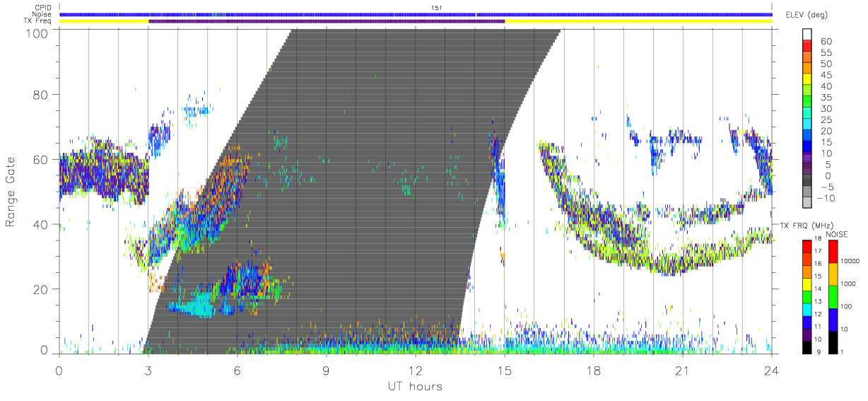Click the 'UT hours' axis title
The height and width of the screenshot is (401, 868).
(414, 386)
